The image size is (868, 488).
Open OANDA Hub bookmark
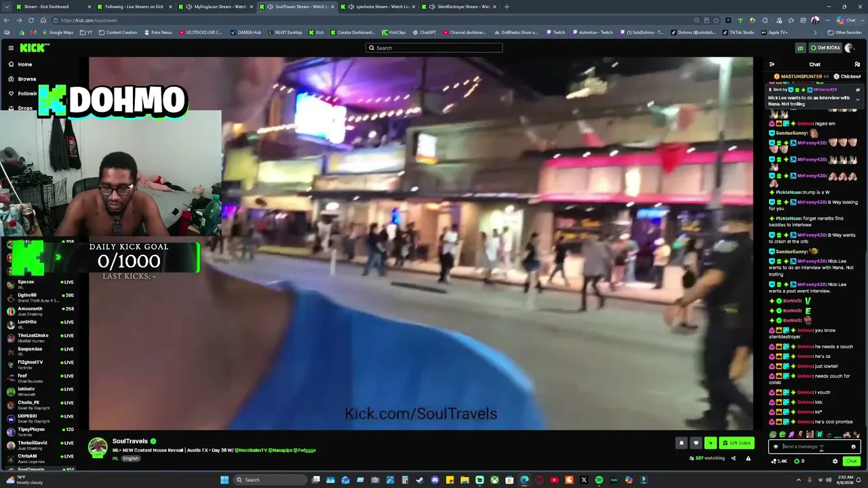245,33
